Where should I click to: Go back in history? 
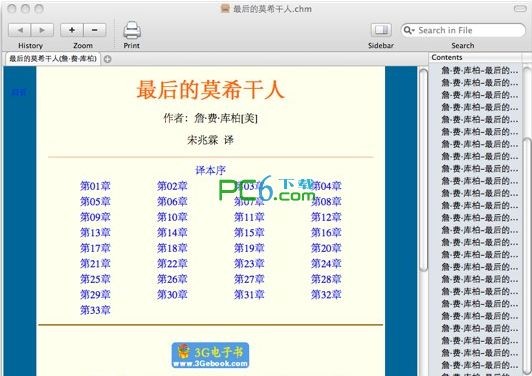tap(19, 30)
